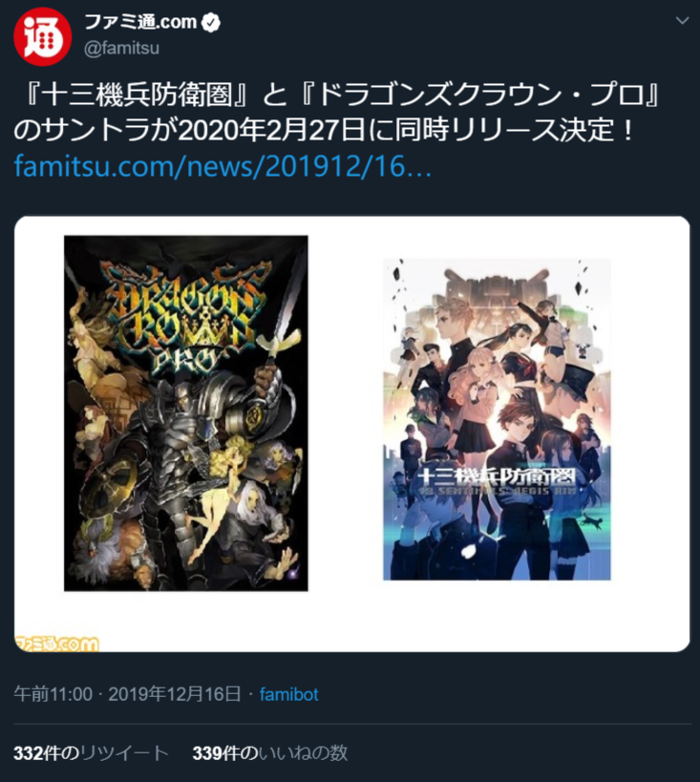This screenshot has width=700, height=782.
Task: Show the 332件のリツイート list
Action: pos(91,753)
